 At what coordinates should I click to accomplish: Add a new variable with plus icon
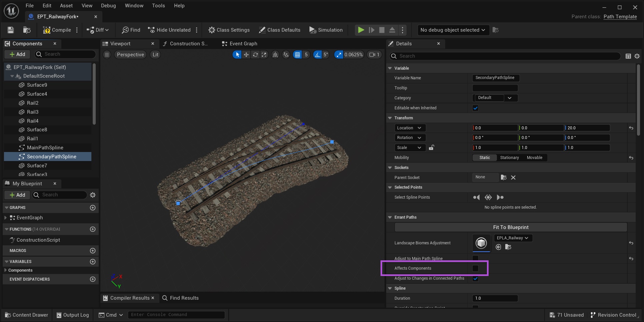(x=93, y=262)
